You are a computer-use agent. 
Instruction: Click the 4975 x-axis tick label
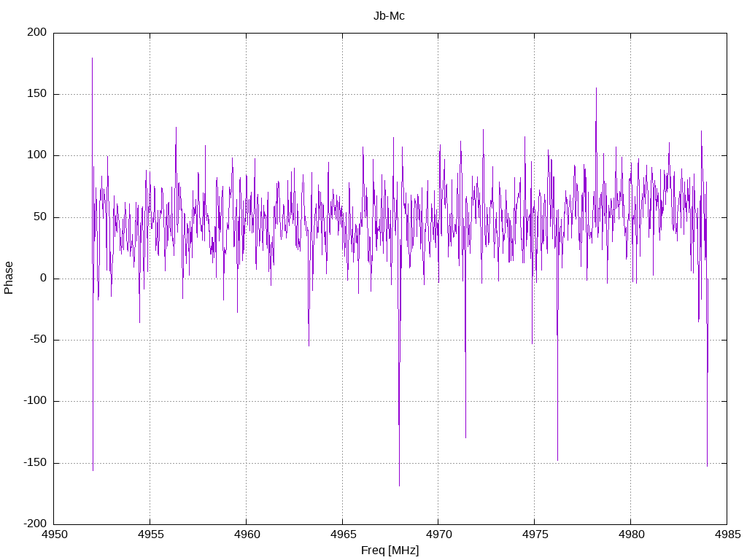click(x=535, y=534)
